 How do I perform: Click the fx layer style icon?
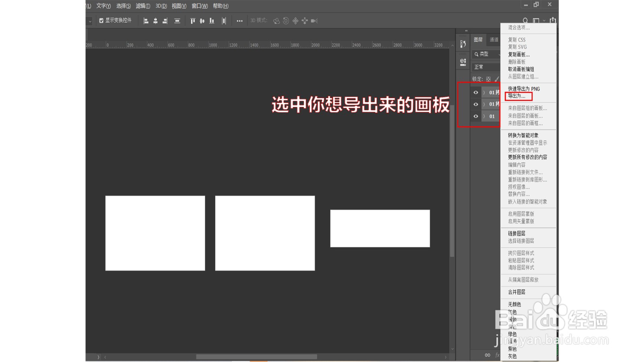497,355
